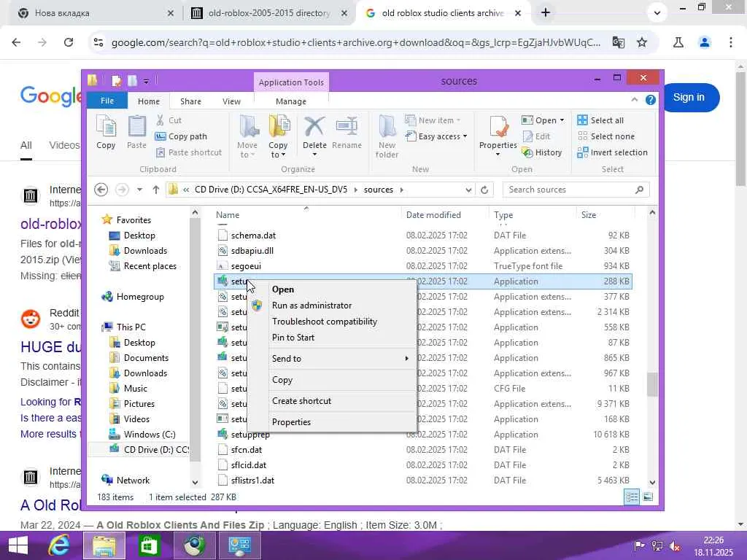Click the Windows Start button
This screenshot has width=747, height=560.
coord(18,545)
